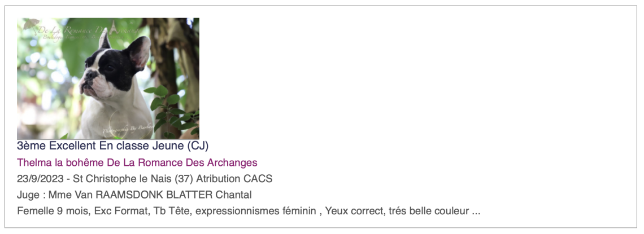
Task: Open the French bulldog photo thumbnail
Action: 108,78
